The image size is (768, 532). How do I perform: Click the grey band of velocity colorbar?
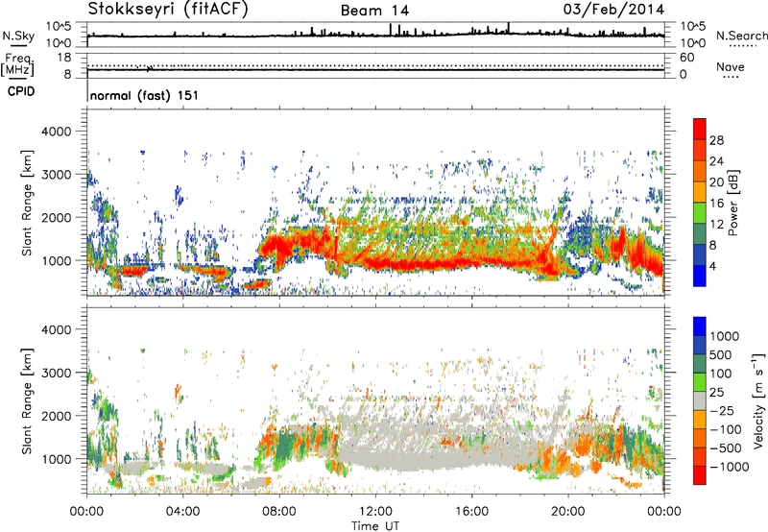(x=700, y=401)
